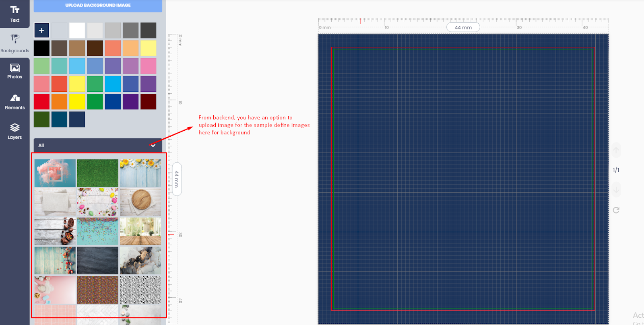
Task: Apply the white color swatch
Action: (77, 31)
